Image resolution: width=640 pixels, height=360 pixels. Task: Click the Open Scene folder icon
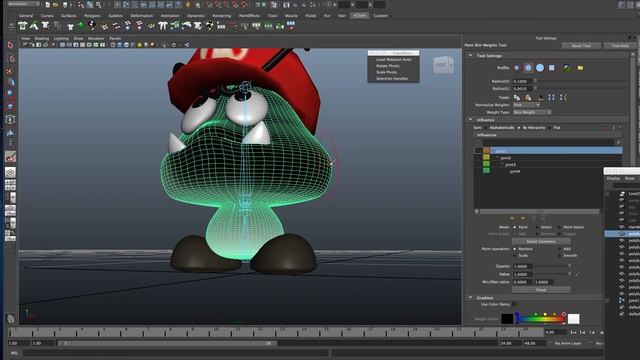56,5
